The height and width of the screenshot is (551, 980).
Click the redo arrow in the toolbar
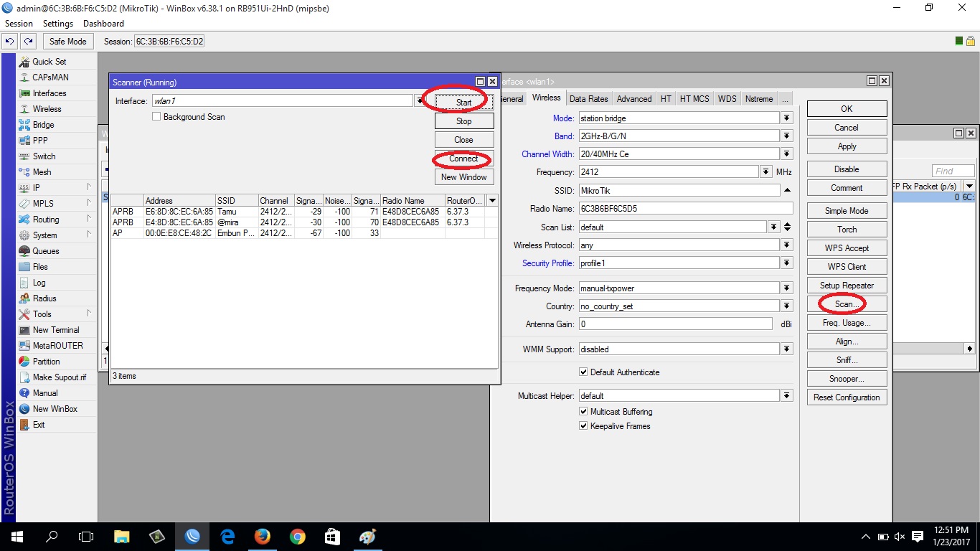pyautogui.click(x=28, y=42)
